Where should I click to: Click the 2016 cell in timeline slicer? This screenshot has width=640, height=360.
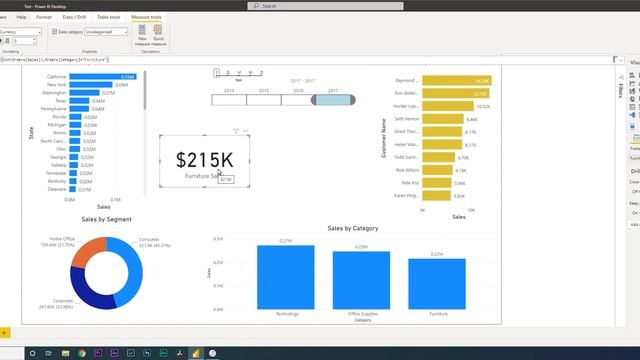[x=296, y=100]
